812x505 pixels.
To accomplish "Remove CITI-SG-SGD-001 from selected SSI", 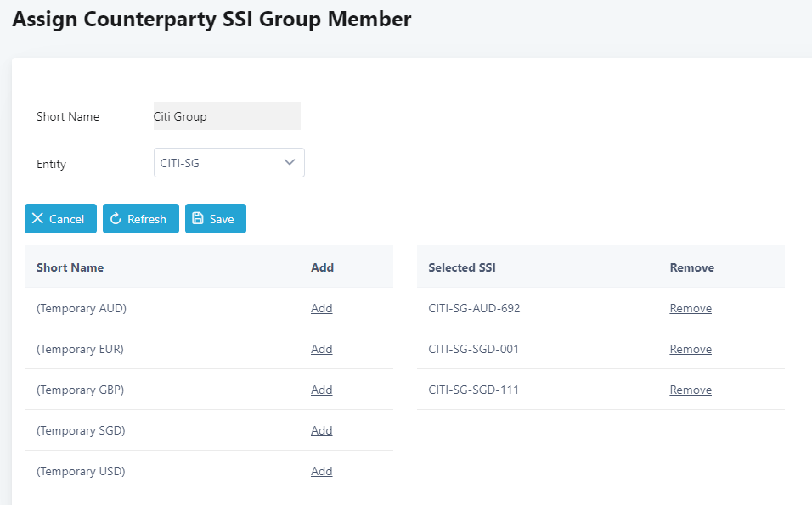I will [x=691, y=350].
